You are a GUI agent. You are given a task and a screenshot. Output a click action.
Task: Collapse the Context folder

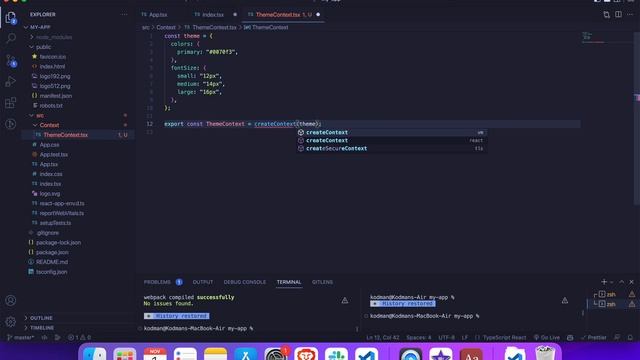click(x=49, y=125)
